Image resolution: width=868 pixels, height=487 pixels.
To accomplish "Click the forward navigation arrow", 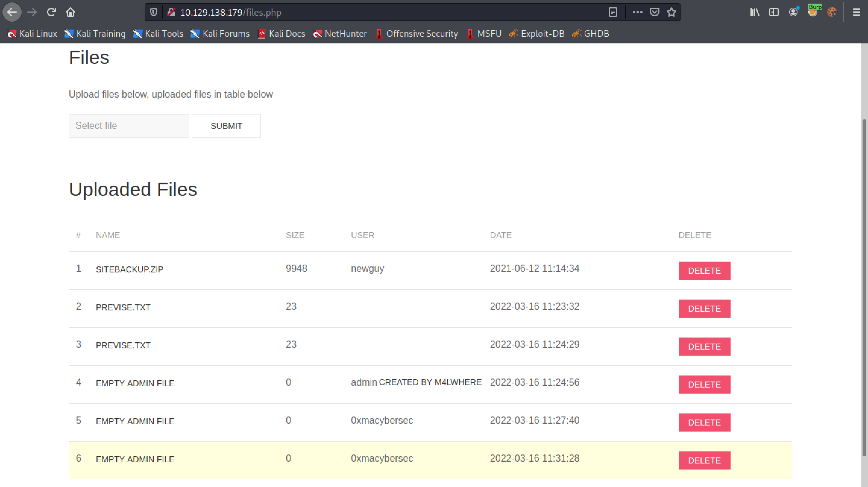I will pyautogui.click(x=32, y=12).
